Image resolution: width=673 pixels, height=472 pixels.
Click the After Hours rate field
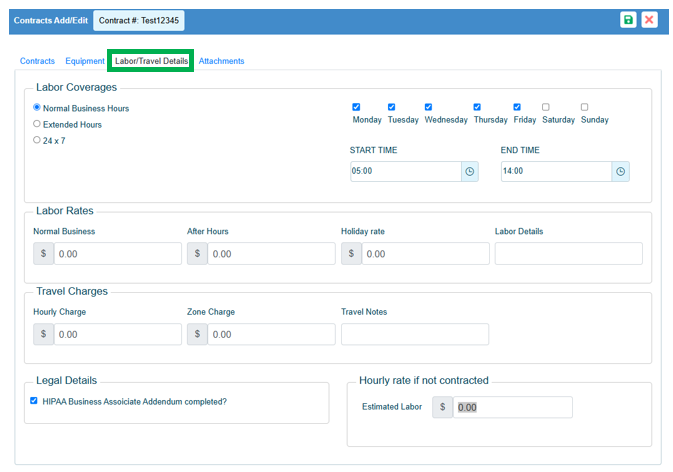[x=271, y=254]
